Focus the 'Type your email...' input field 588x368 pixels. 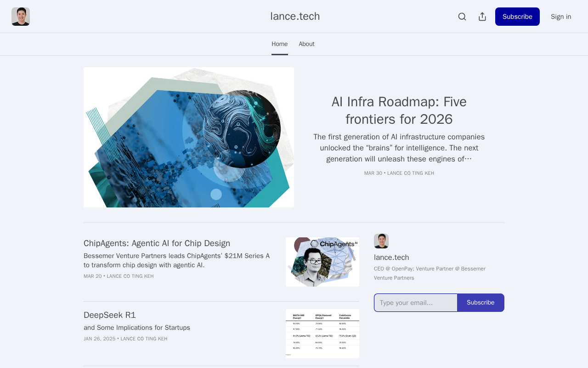[416, 303]
